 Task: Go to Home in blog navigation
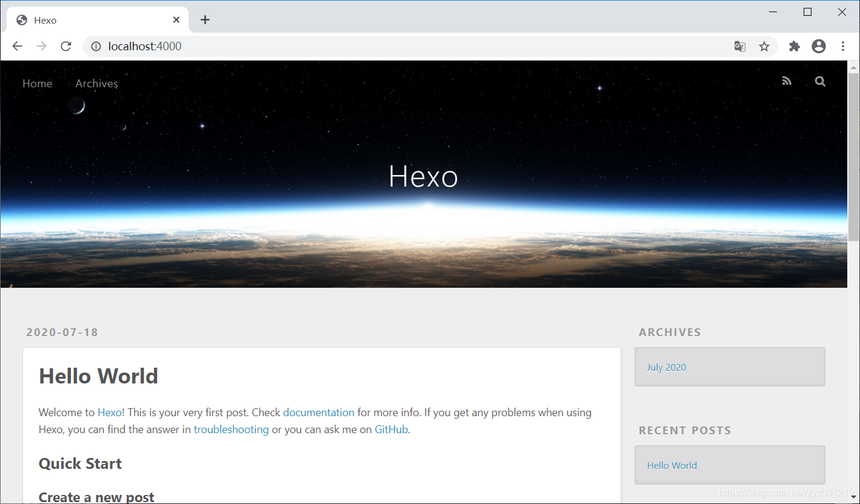tap(38, 84)
